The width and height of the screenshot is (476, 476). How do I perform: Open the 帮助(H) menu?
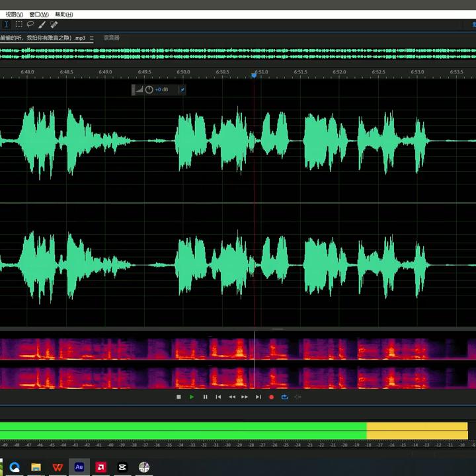pyautogui.click(x=64, y=14)
